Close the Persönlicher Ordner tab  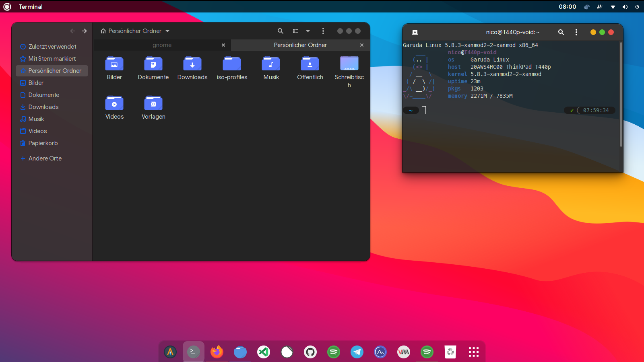[x=362, y=45]
